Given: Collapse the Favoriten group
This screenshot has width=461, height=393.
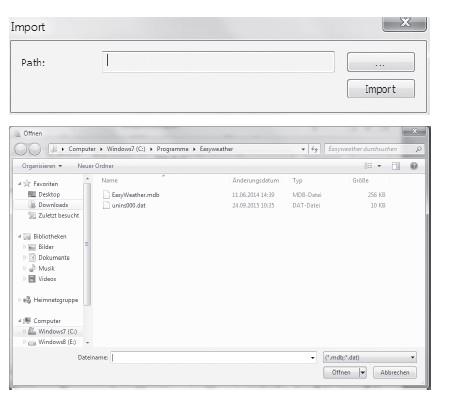Looking at the screenshot, I should [19, 184].
